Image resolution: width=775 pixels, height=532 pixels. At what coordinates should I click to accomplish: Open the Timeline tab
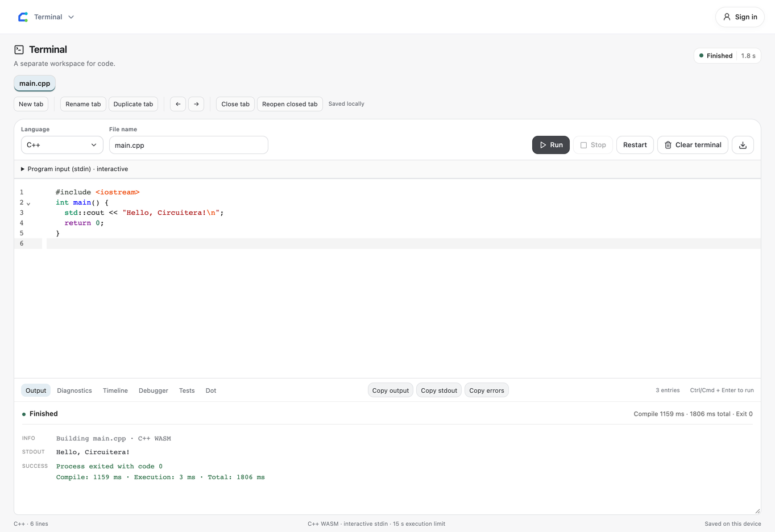tap(115, 390)
